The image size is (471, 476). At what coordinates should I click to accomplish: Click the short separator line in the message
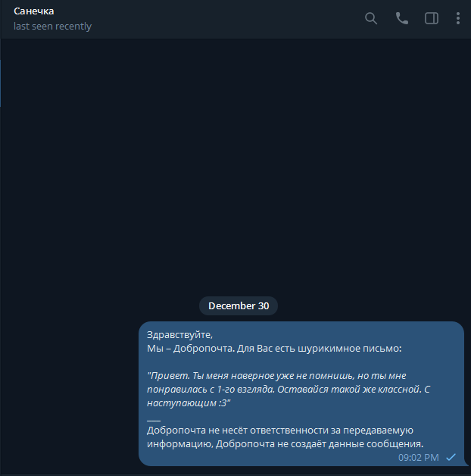click(154, 421)
